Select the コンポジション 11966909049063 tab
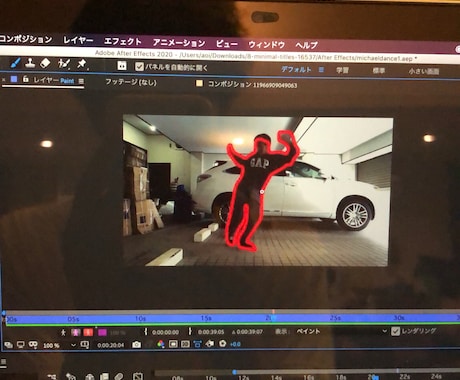Viewport: 460px width, 380px height. (x=252, y=84)
